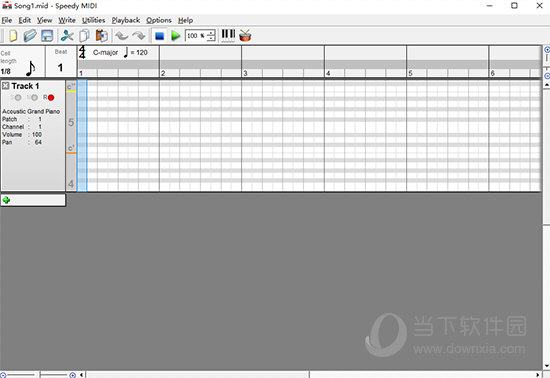Click the highlighted blue cursor column in grid
Screen dimensions: 550x378
point(82,136)
